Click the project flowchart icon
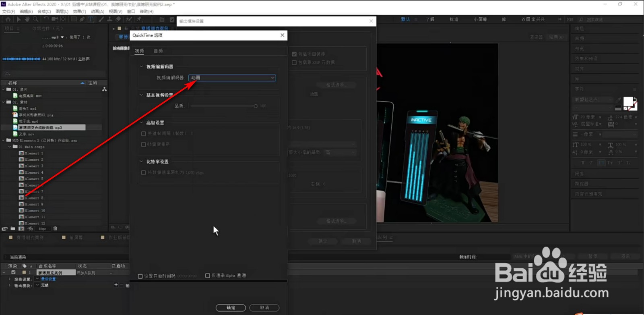Image resolution: width=644 pixels, height=315 pixels. pos(104,89)
